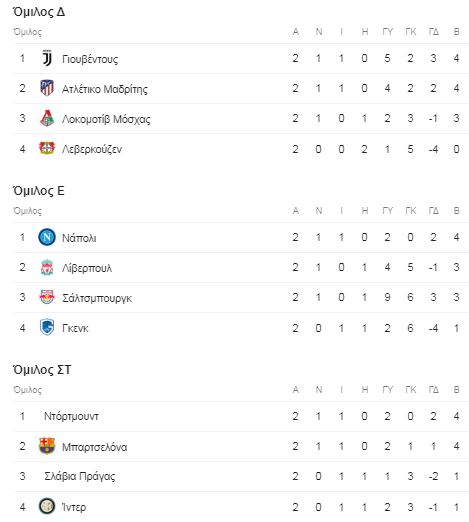This screenshot has height=522, width=469.
Task: Click the Σλάβια Πράγας team name
Action: point(80,476)
